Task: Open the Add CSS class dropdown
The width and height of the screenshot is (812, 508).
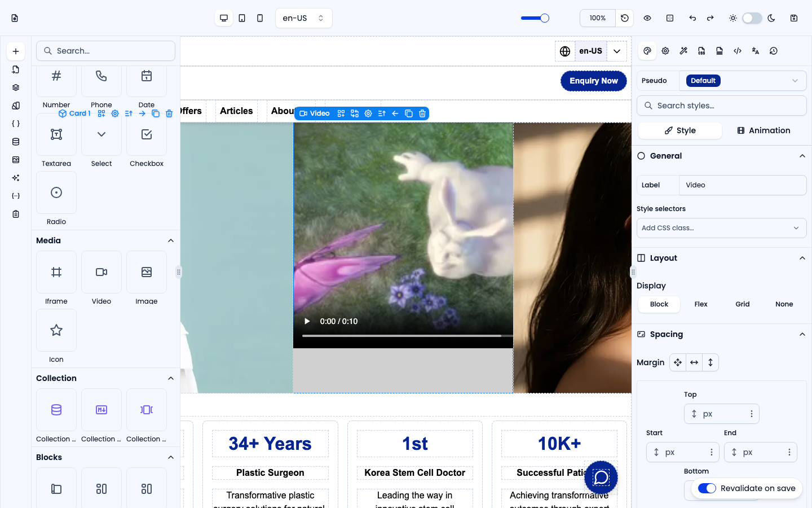Action: coord(722,228)
